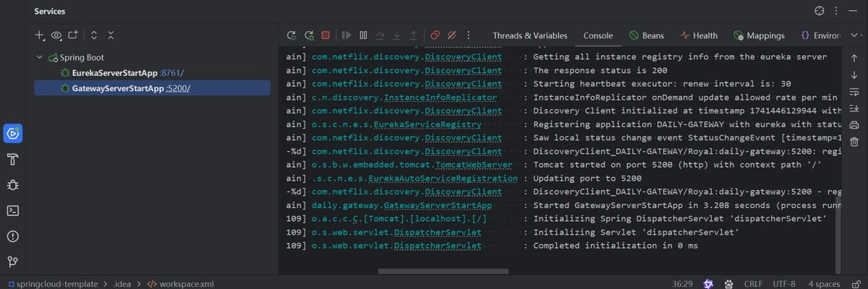
Task: Click Resume Program icon
Action: pyautogui.click(x=346, y=35)
